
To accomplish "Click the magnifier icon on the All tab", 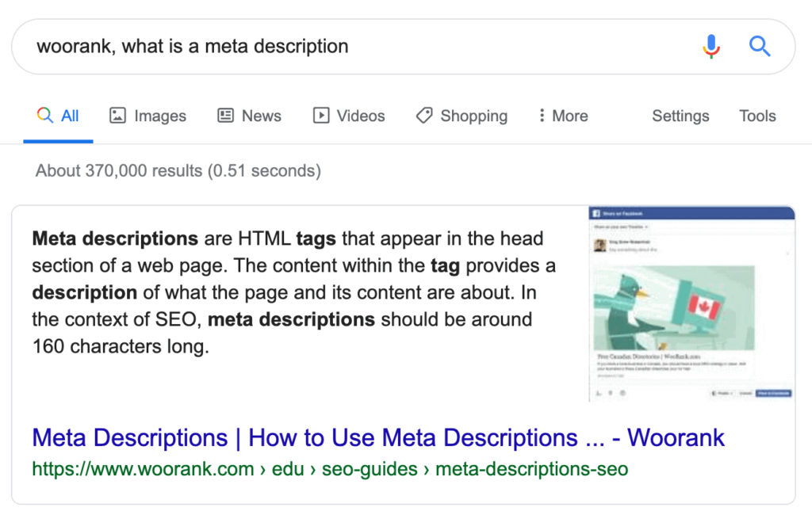I will 45,115.
